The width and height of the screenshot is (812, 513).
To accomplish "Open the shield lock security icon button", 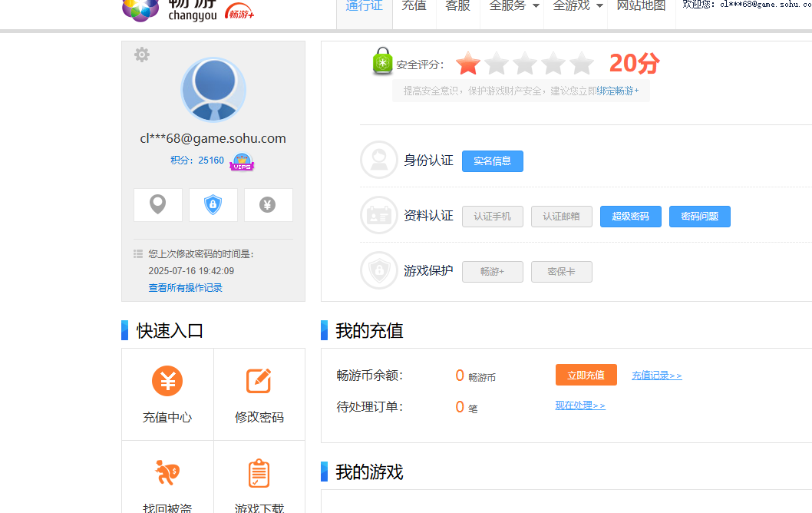I will click(213, 205).
